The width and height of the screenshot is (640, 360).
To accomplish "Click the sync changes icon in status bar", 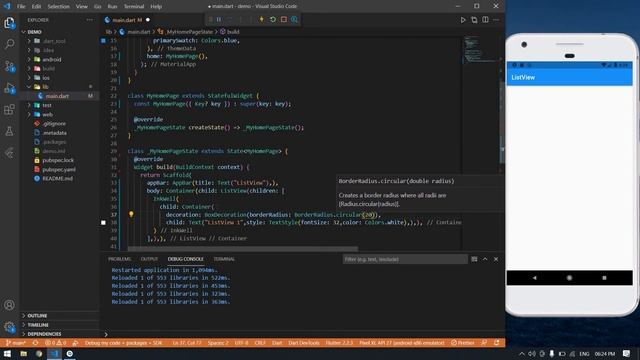I will (36, 343).
